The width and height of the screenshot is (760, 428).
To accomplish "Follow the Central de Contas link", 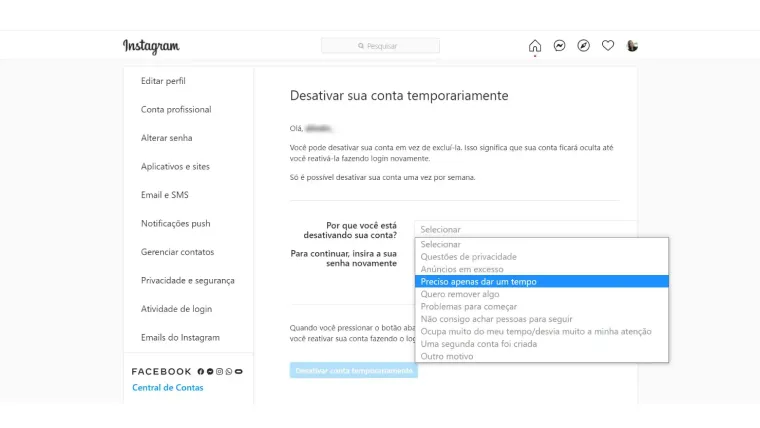I will [x=168, y=387].
